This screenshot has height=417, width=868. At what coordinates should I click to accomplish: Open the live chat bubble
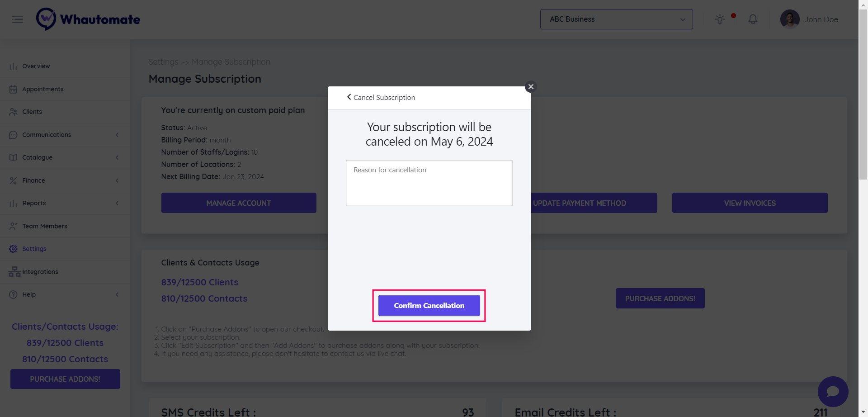pyautogui.click(x=833, y=392)
